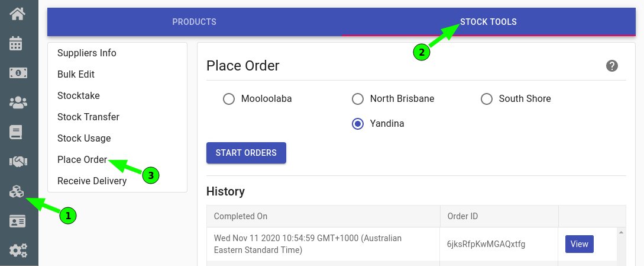
Task: Switch to the Products tab
Action: pos(195,22)
